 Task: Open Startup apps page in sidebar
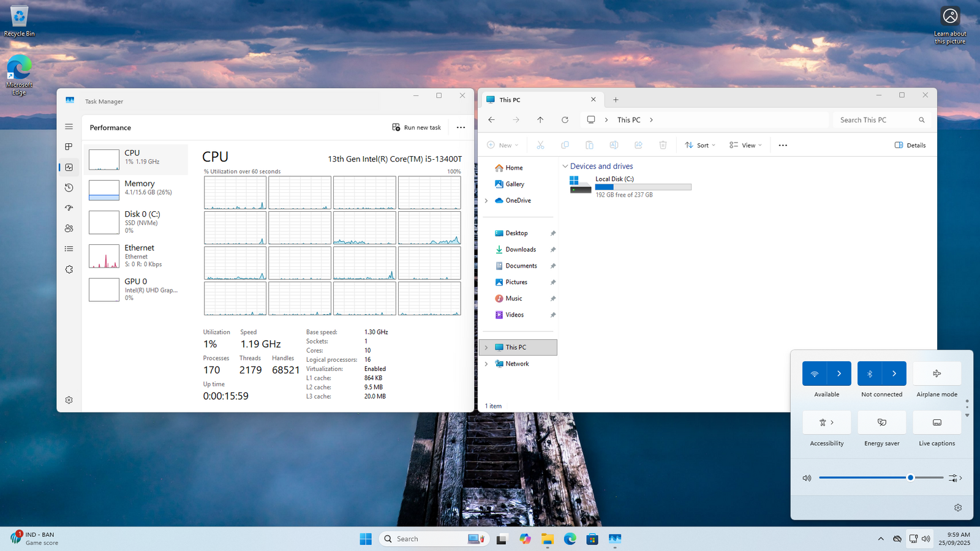click(x=69, y=208)
